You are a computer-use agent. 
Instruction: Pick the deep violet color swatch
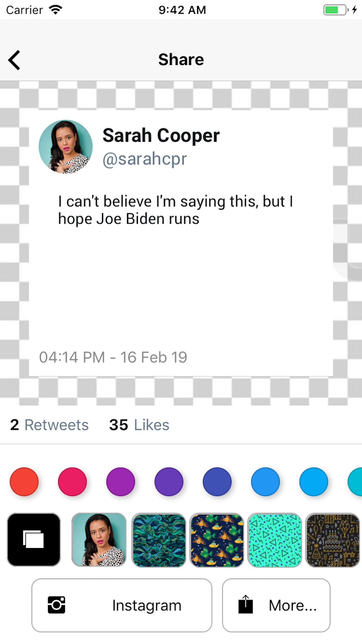click(169, 482)
